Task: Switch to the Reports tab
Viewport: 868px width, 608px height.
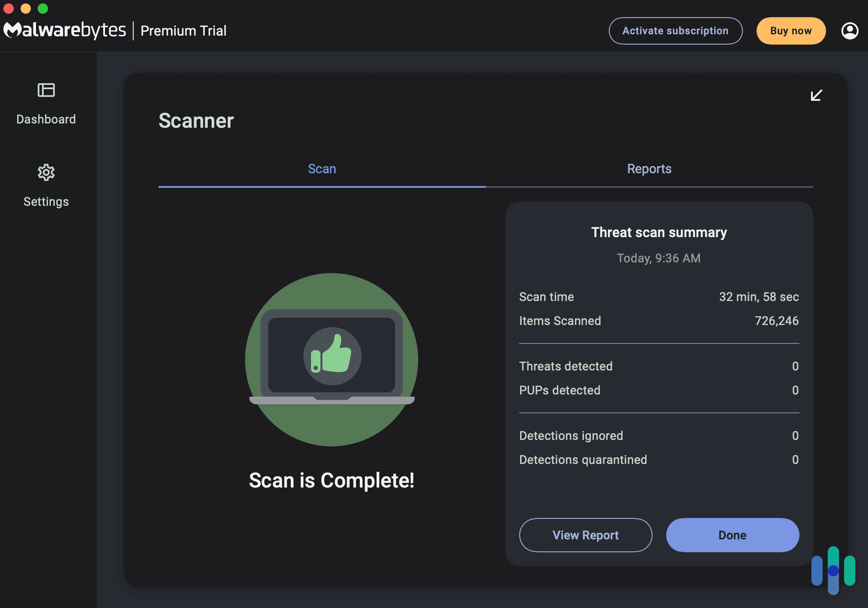Action: [x=649, y=169]
